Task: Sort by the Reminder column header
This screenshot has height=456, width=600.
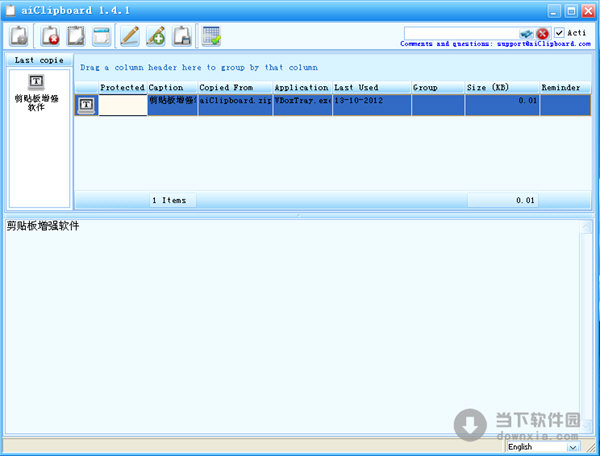Action: (x=566, y=88)
